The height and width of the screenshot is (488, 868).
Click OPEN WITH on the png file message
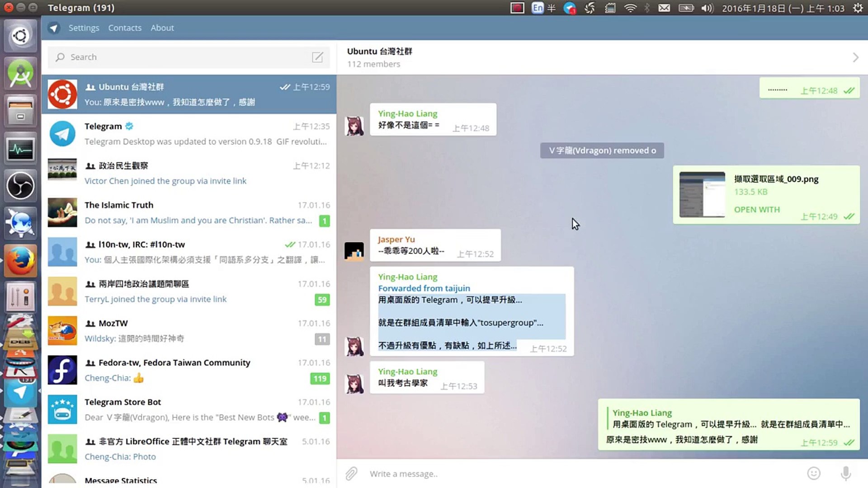[757, 209]
